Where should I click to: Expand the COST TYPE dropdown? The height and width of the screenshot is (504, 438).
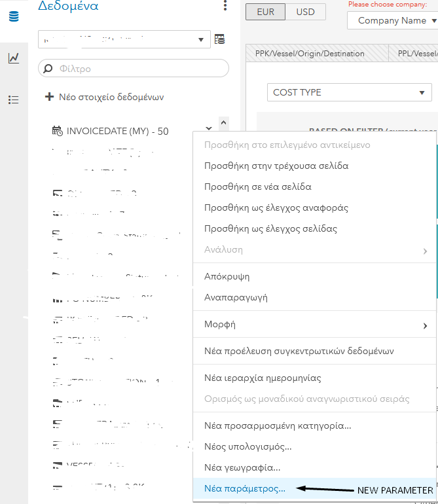[350, 92]
